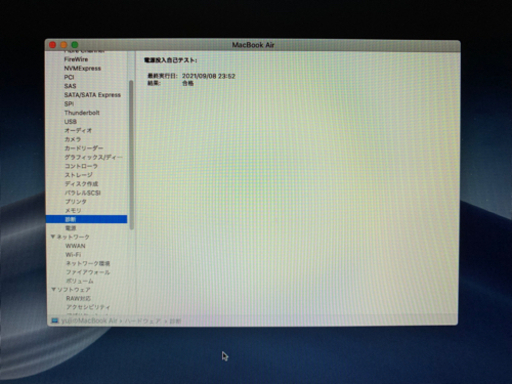512x384 pixels.
Task: Click the 合格 result value
Action: coord(188,83)
